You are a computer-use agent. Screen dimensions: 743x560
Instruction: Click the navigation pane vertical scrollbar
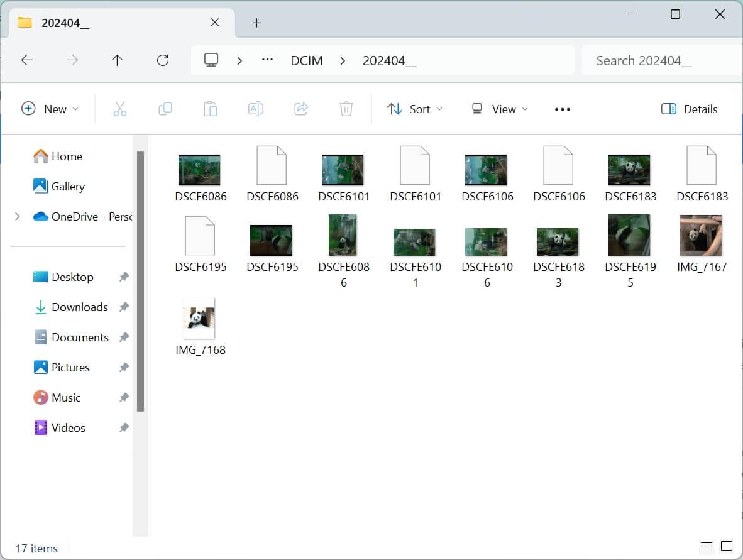140,282
